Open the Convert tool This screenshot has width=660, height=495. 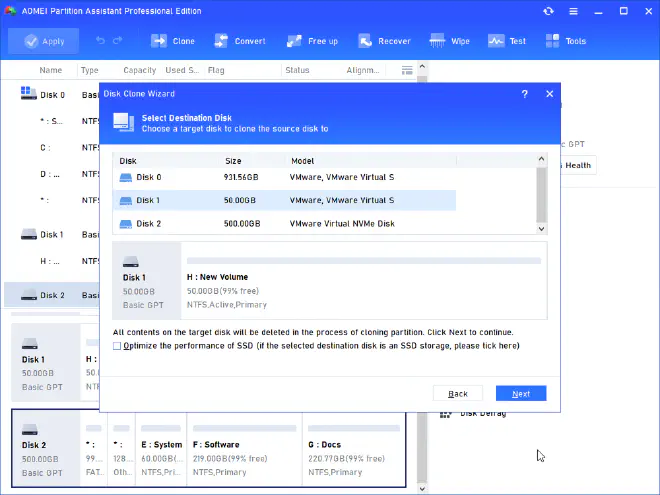pyautogui.click(x=238, y=41)
